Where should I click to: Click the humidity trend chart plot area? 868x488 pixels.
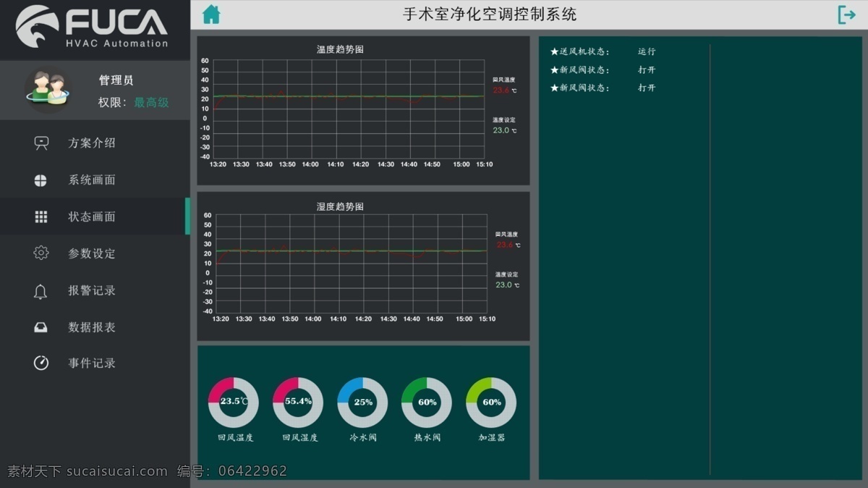(350, 264)
